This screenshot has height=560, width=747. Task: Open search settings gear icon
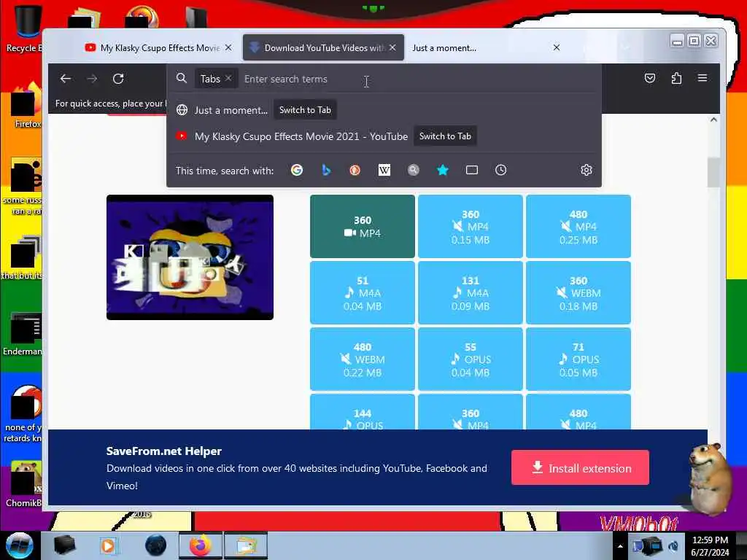[x=587, y=170]
